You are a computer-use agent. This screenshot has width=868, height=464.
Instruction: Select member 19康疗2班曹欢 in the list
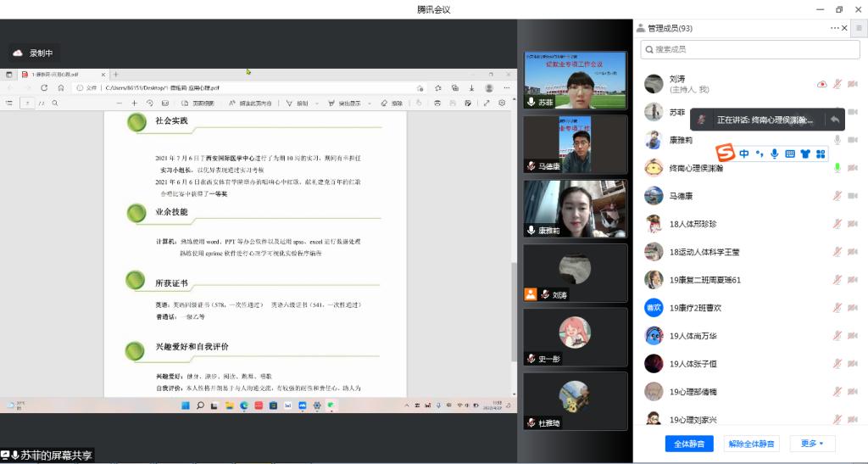pyautogui.click(x=694, y=307)
